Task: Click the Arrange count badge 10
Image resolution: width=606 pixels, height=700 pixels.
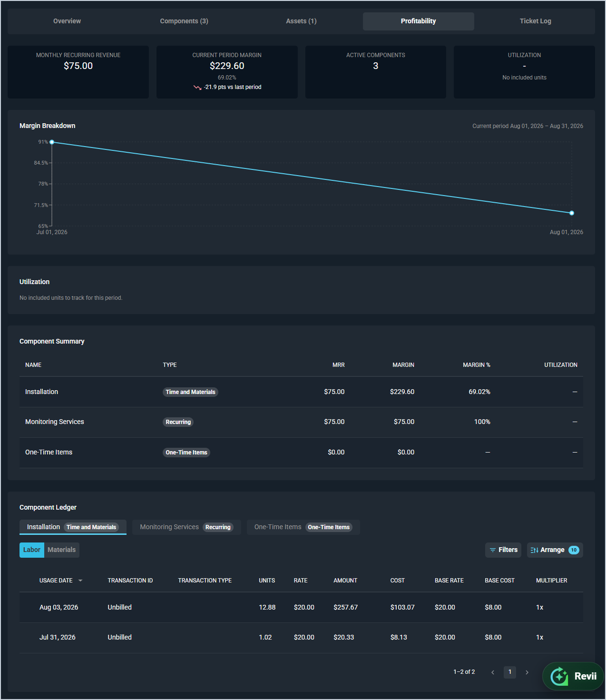Action: click(x=574, y=550)
